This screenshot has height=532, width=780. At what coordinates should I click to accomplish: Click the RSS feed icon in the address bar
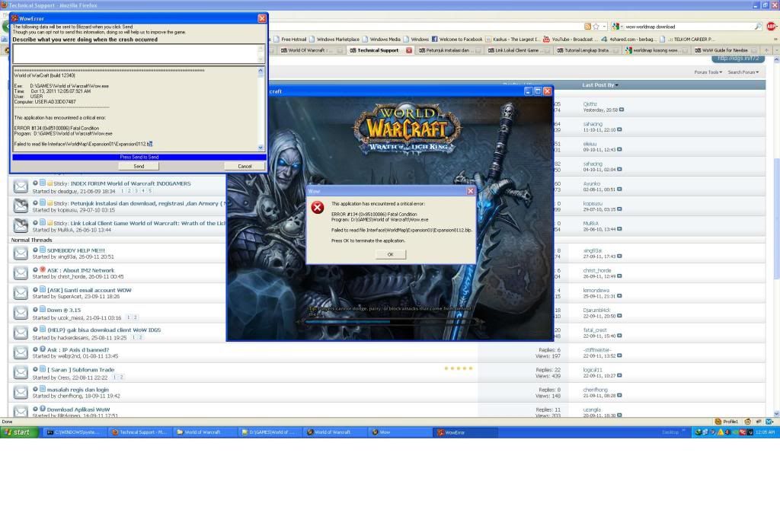tap(587, 27)
